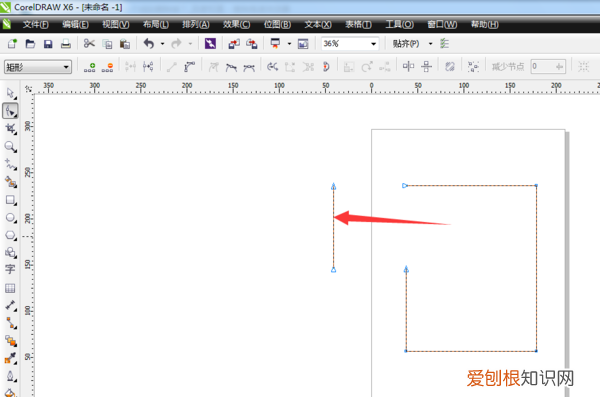Select the Blend effects tool
Image resolution: width=600 pixels, height=397 pixels.
point(10,341)
